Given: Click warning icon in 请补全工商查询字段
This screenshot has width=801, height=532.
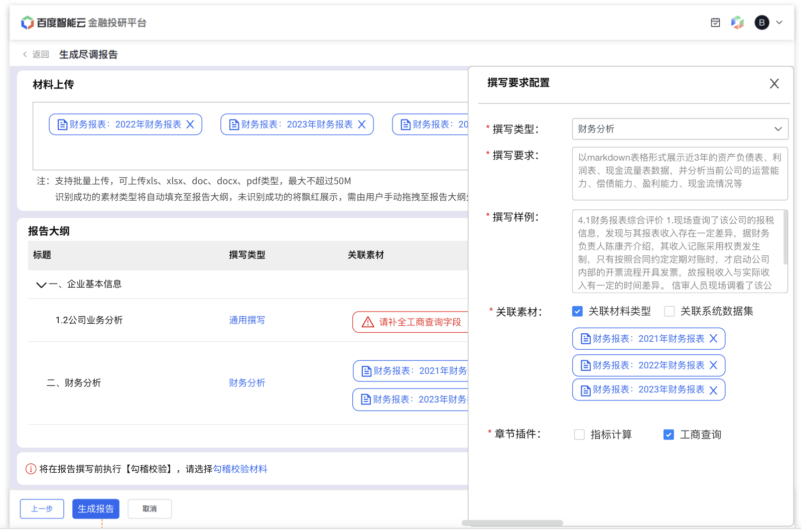Looking at the screenshot, I should click(x=368, y=322).
